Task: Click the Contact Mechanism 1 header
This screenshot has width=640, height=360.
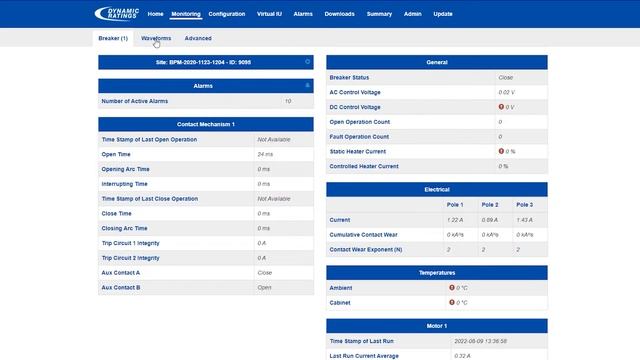Action: (x=206, y=124)
